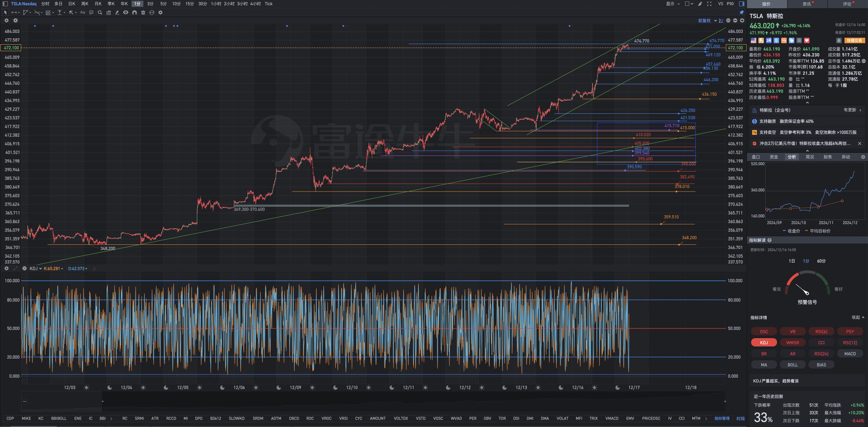Reset chart zoom with equals icon
This screenshot has width=868, height=427.
coord(728,21)
